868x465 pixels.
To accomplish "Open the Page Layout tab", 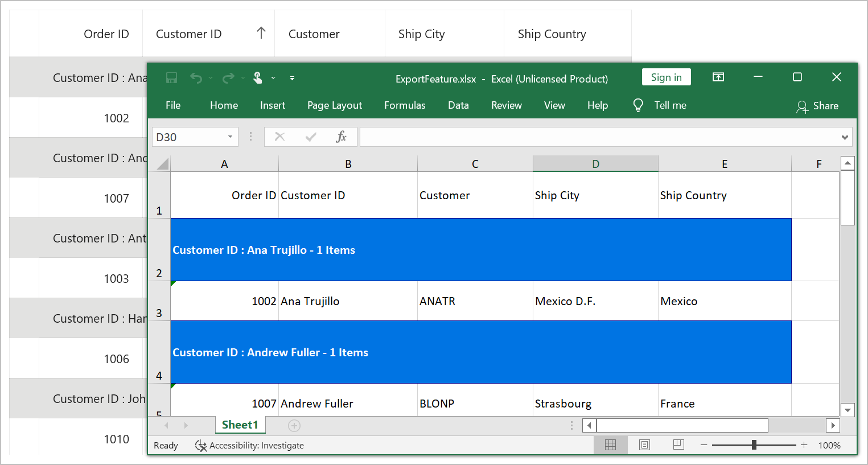I will [x=335, y=105].
